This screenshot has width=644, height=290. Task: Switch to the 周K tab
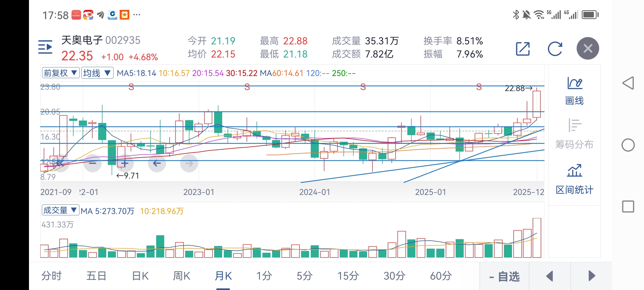click(182, 276)
